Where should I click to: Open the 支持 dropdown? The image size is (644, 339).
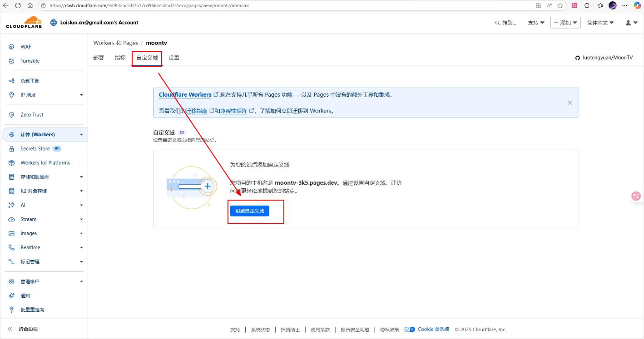(536, 23)
